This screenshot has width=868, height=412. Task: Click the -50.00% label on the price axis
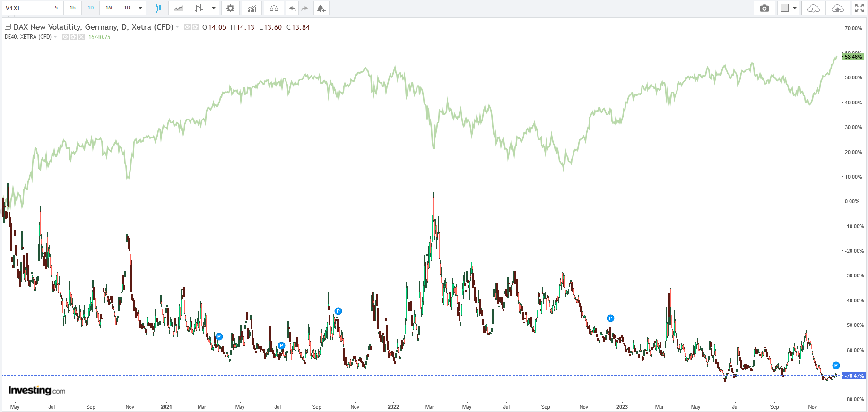coord(854,325)
